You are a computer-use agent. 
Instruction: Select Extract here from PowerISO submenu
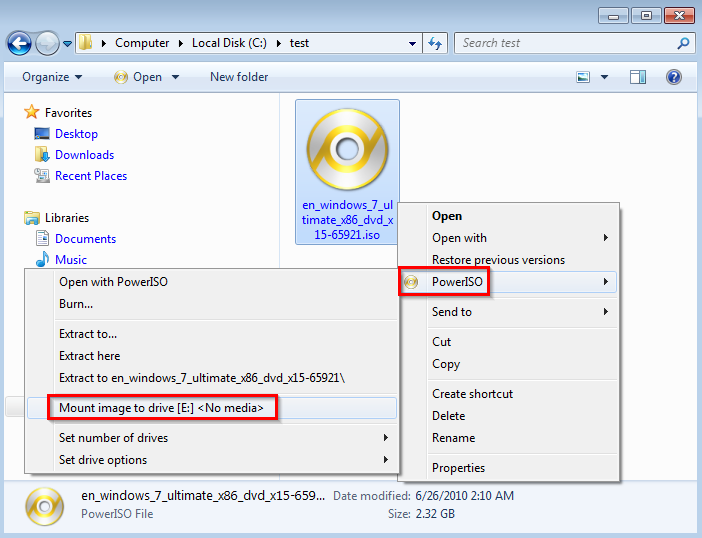pos(89,356)
